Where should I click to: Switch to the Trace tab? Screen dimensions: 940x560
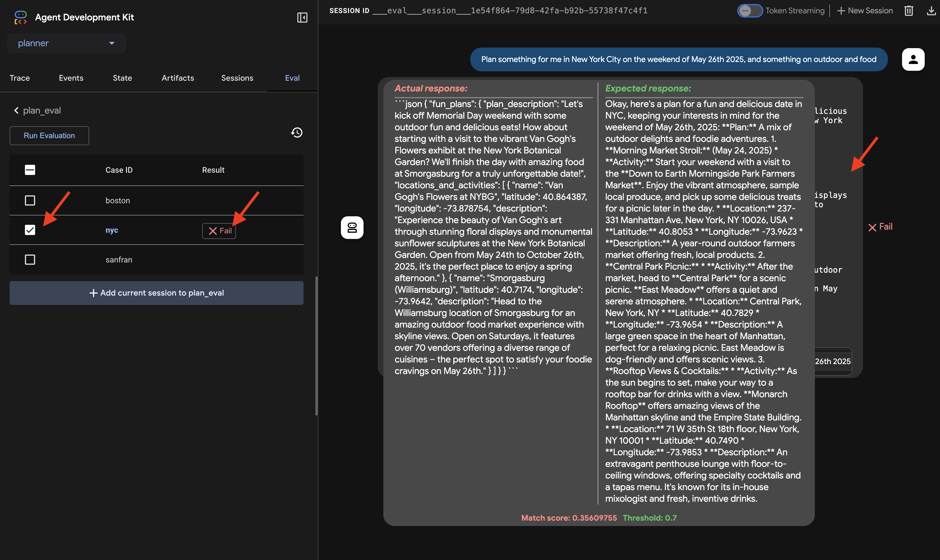click(20, 78)
